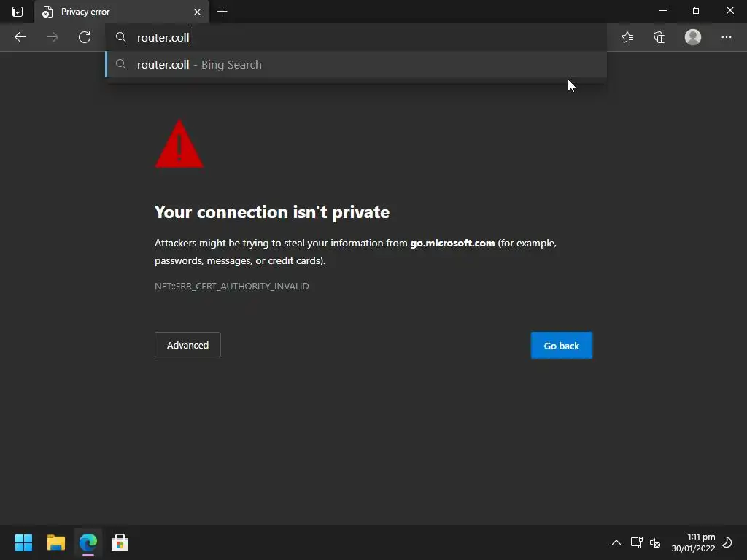
Task: Click the NET::ERR_CERT_AUTHORITY_INVALID error code
Action: [x=231, y=286]
